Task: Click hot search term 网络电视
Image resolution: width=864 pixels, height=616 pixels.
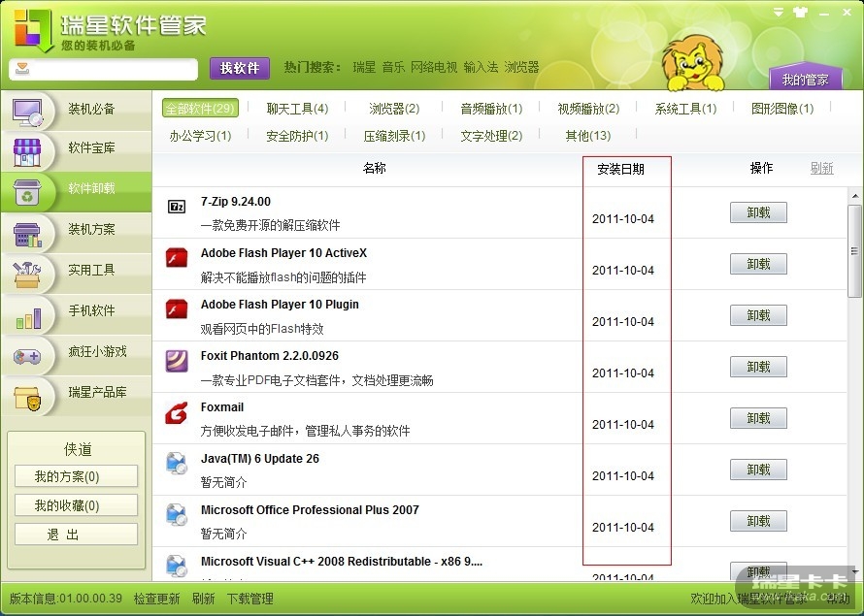Action: pyautogui.click(x=434, y=67)
